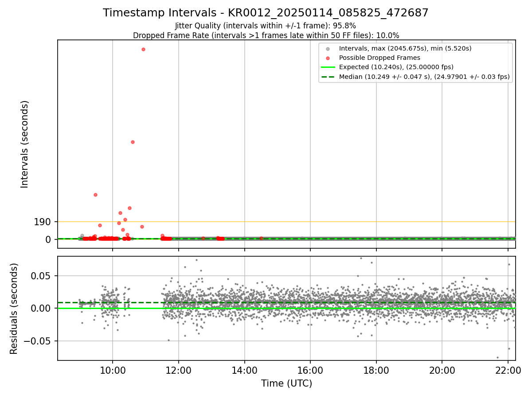Click the 'Dropped Frame Rate' 10.0% subtitle line
532x399 pixels.
266,35
